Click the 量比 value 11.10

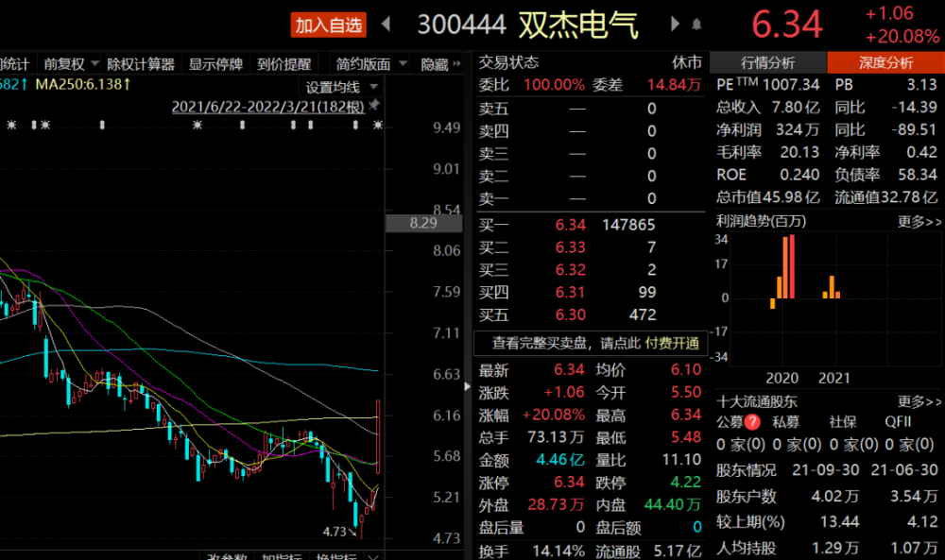pos(681,460)
